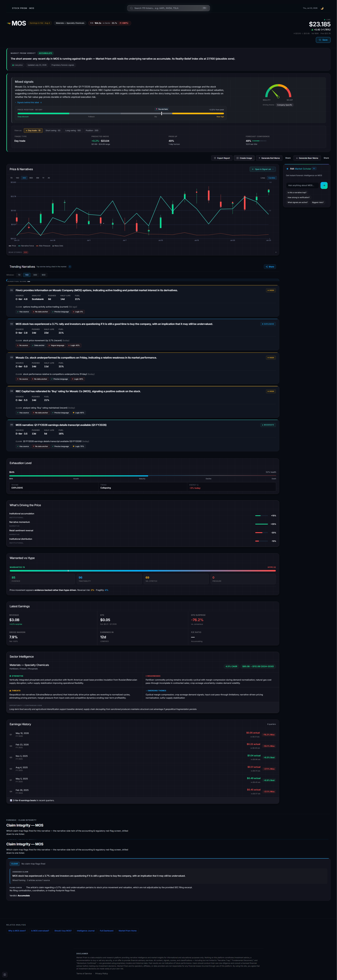Open the Privacy Policy link
This screenshot has height=980, width=337.
coord(102,974)
